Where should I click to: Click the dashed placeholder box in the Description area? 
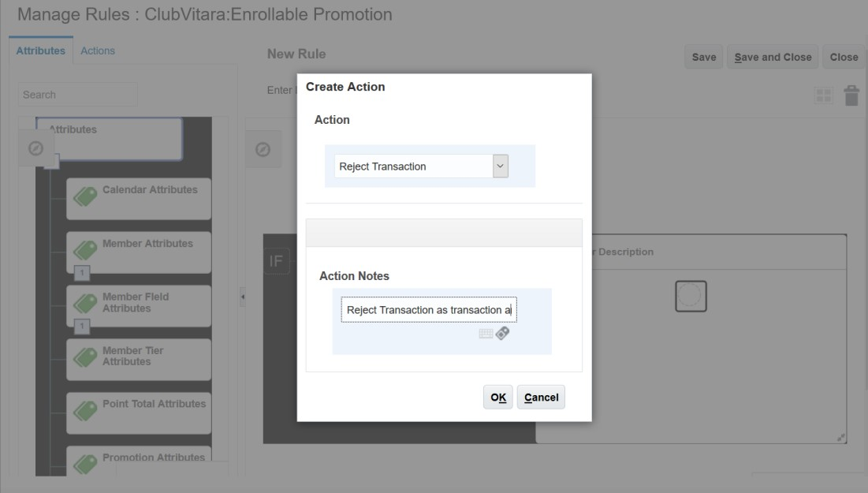tap(691, 295)
